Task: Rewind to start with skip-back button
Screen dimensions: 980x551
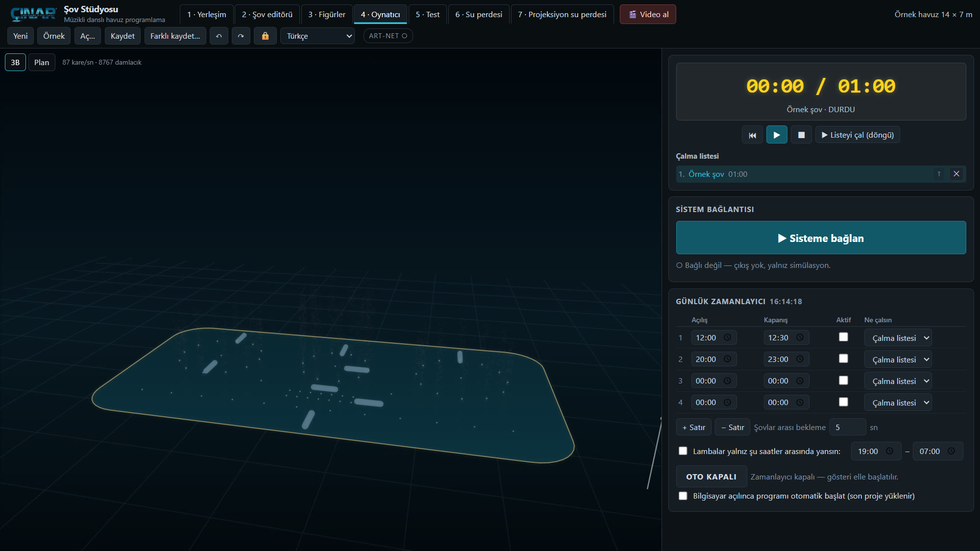Action: point(752,135)
